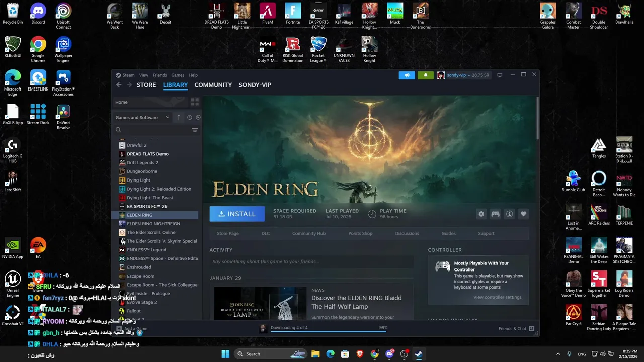This screenshot has width=644, height=362.
Task: Expand the Games and Software dropdown
Action: point(142,117)
